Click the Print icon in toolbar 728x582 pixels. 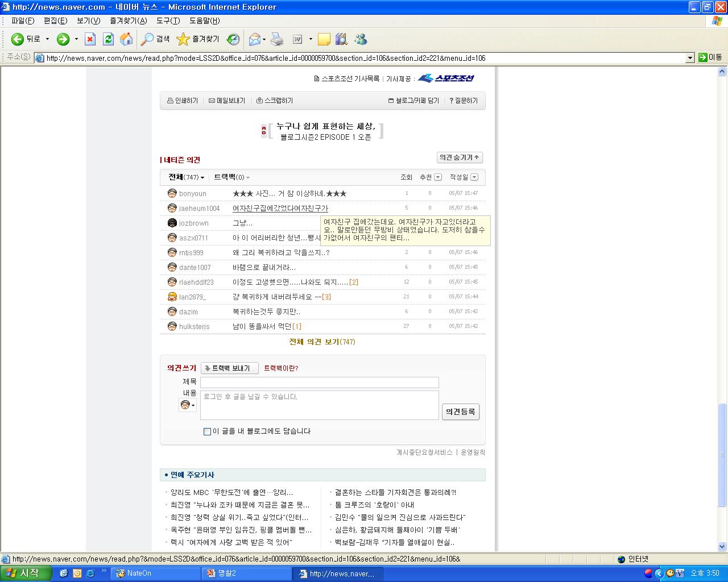[277, 39]
